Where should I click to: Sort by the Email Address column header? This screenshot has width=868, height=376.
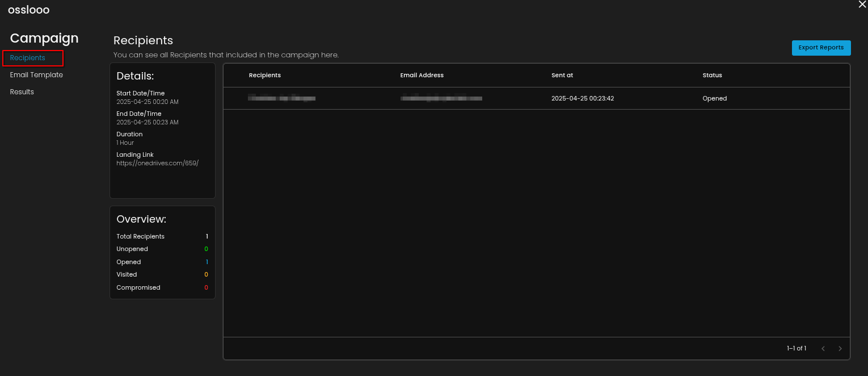422,75
